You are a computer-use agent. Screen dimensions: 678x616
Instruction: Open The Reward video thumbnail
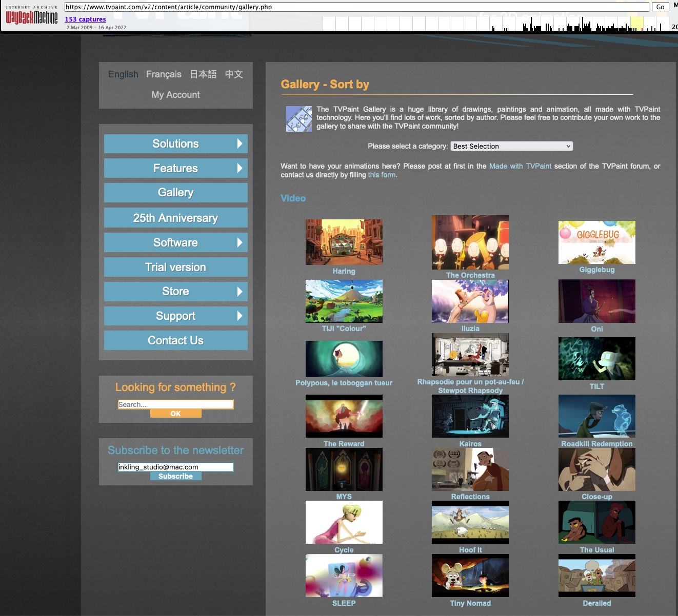click(x=344, y=416)
